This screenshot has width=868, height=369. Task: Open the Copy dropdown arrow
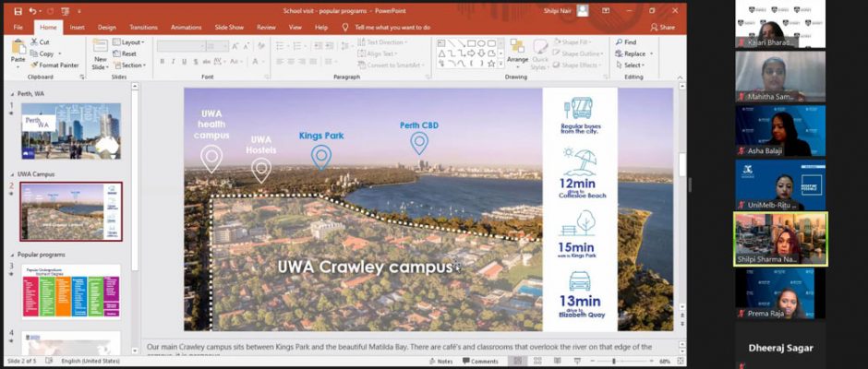pos(59,54)
